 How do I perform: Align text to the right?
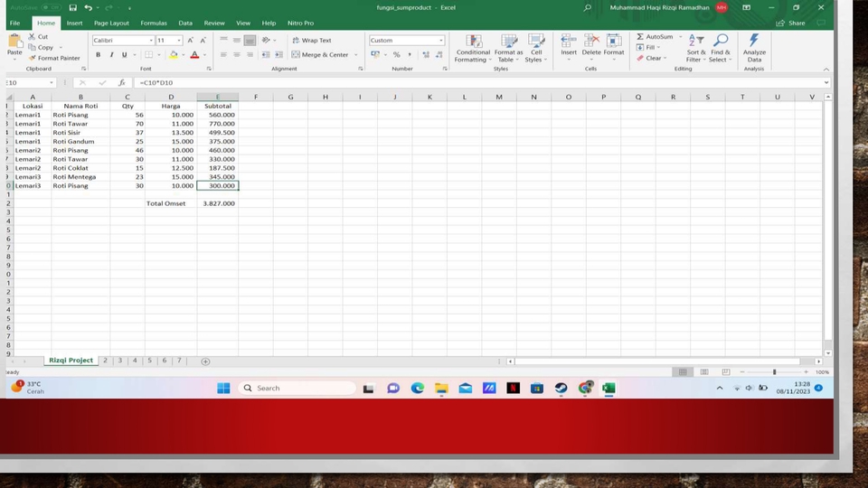pos(250,55)
